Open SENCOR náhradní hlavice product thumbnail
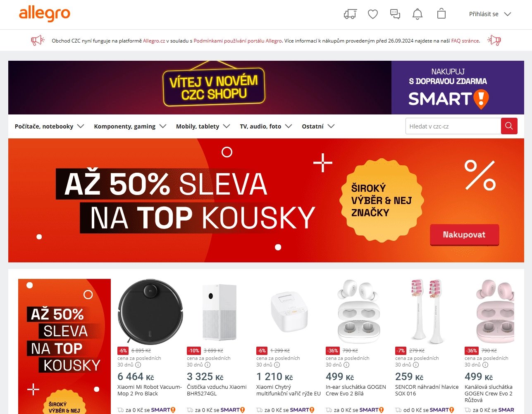The width and height of the screenshot is (532, 414). point(427,312)
